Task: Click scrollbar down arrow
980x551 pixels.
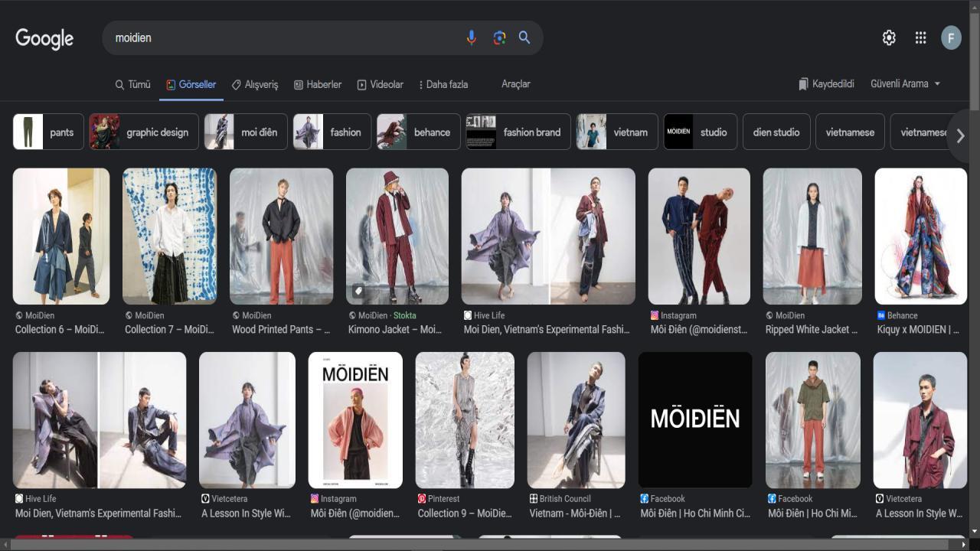Action: click(974, 531)
